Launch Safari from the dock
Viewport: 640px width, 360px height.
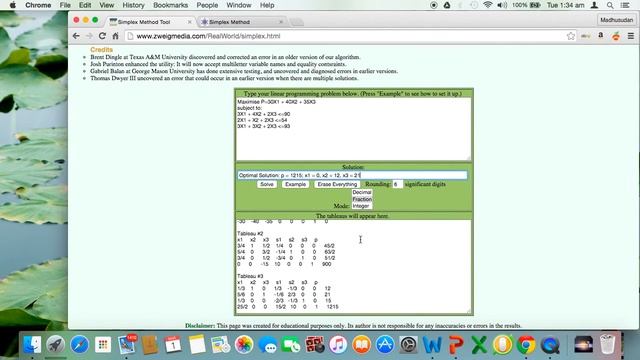(79, 344)
